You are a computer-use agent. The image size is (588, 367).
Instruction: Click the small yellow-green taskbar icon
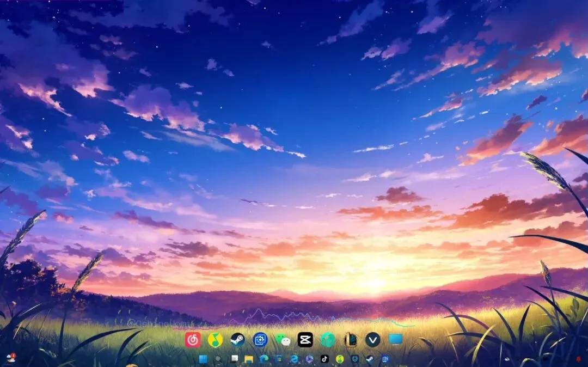(x=340, y=359)
